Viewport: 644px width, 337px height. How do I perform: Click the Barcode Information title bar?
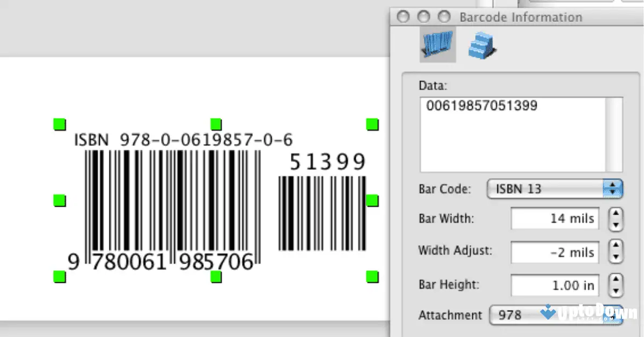click(x=519, y=17)
